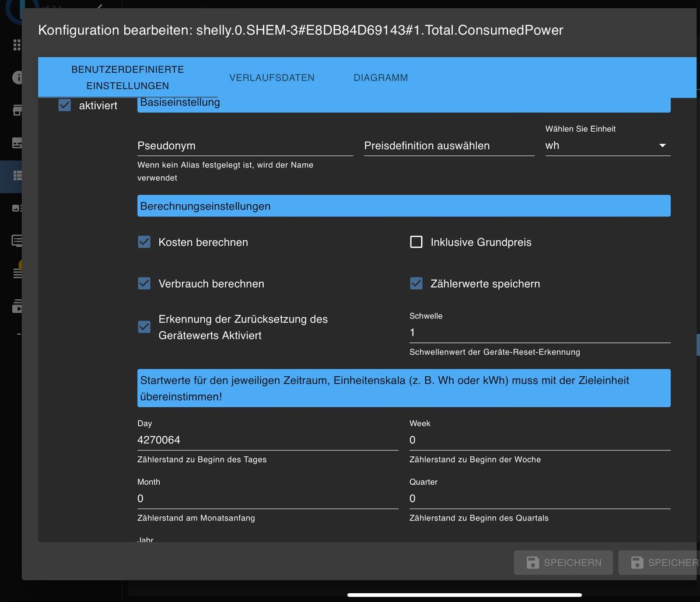Click 'Zählerstand zu Beginn des Tages' hint
This screenshot has height=602, width=700.
point(202,460)
